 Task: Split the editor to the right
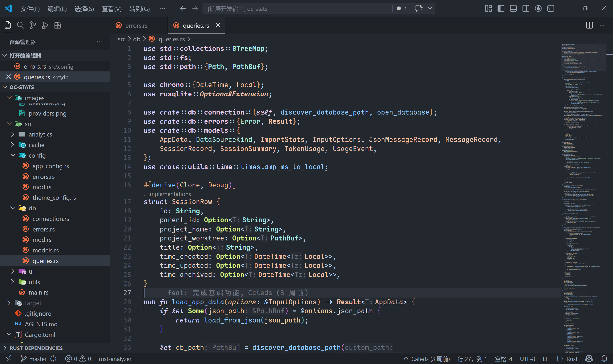point(589,25)
